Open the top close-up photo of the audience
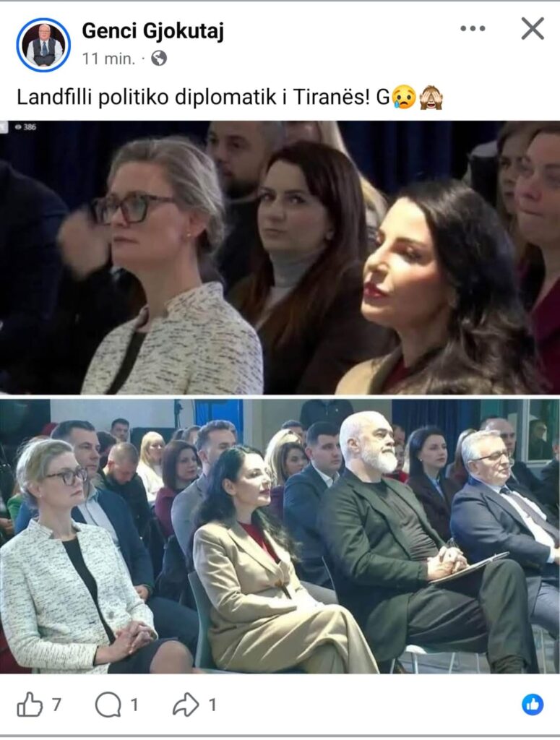The image size is (560, 740). pyautogui.click(x=280, y=258)
